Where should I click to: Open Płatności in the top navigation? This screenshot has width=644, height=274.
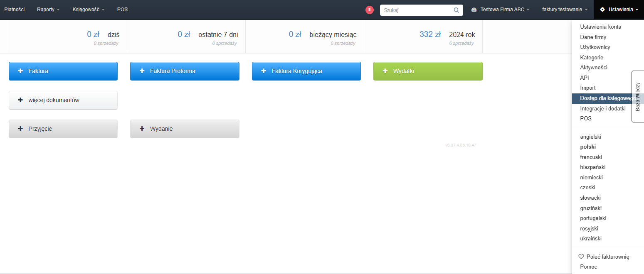pos(14,10)
